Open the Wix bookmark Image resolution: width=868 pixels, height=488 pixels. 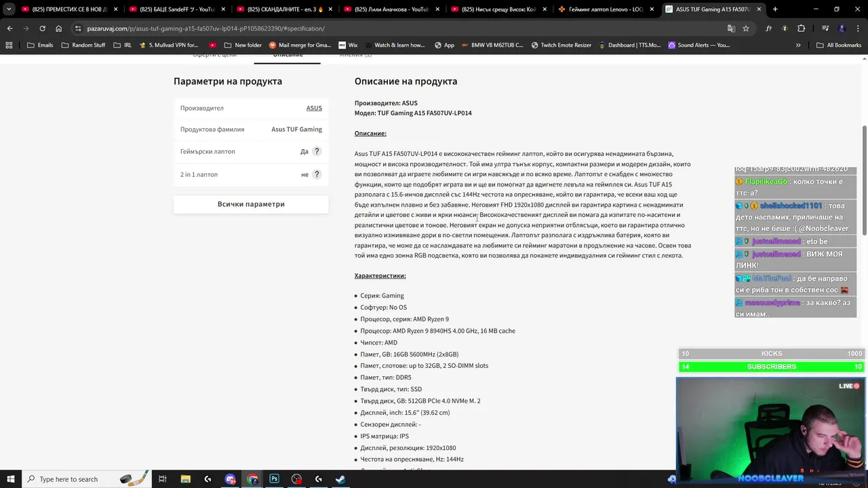(347, 45)
